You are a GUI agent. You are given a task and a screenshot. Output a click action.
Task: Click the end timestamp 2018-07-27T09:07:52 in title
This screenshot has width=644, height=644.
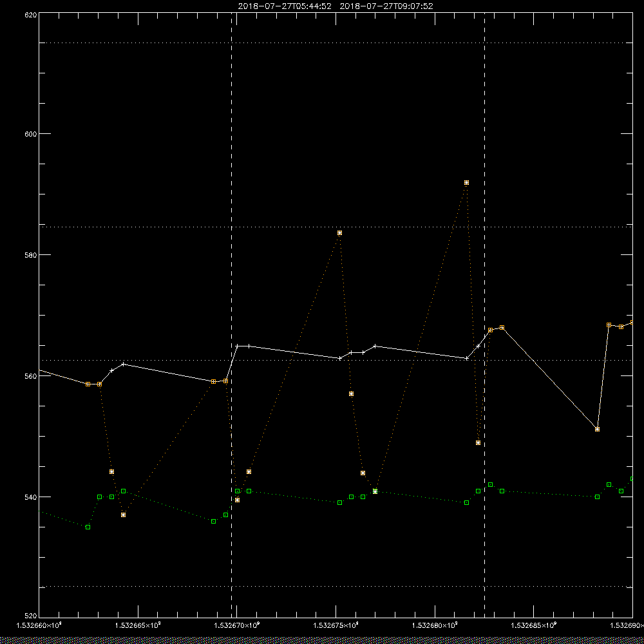386,6
